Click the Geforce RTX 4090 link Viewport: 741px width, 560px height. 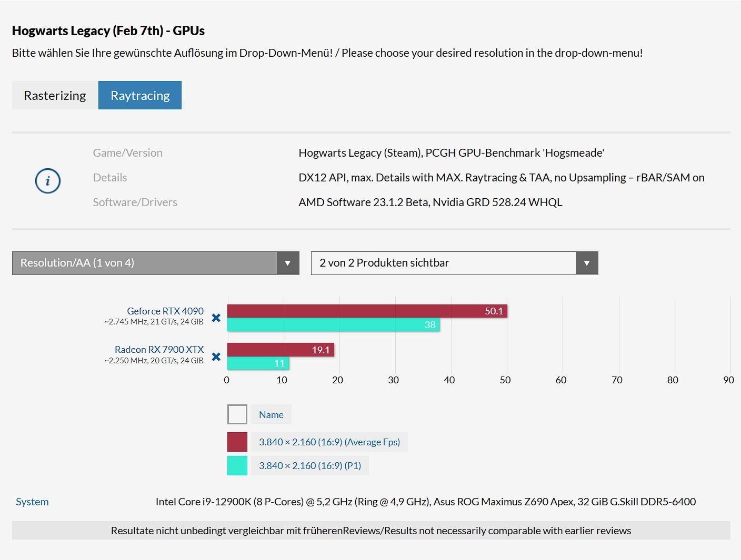165,311
